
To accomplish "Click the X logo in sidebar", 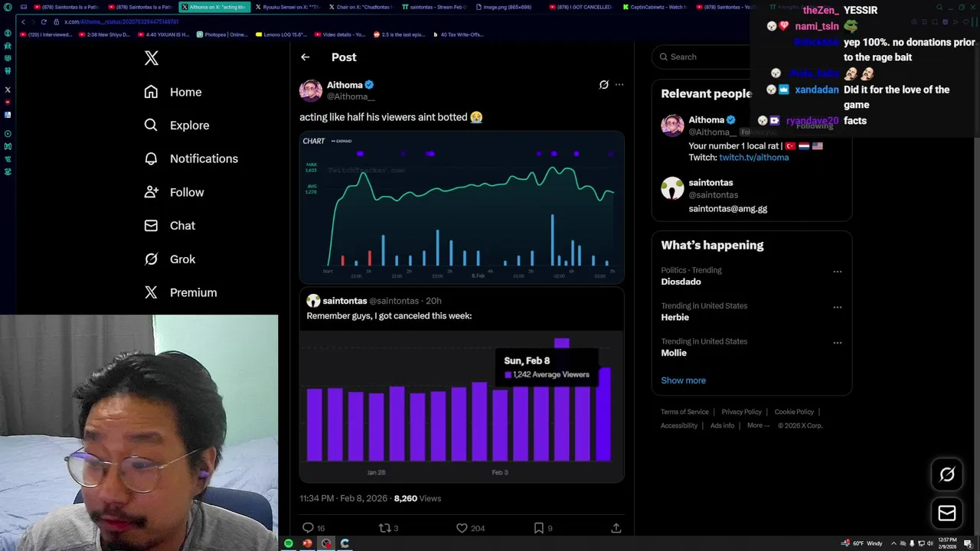I will tap(152, 58).
